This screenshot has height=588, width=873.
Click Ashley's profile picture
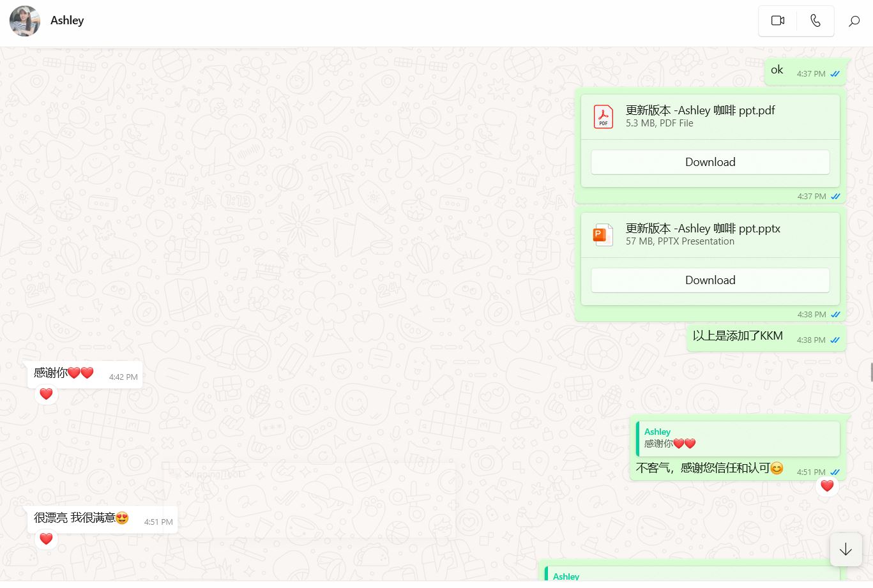pyautogui.click(x=25, y=21)
